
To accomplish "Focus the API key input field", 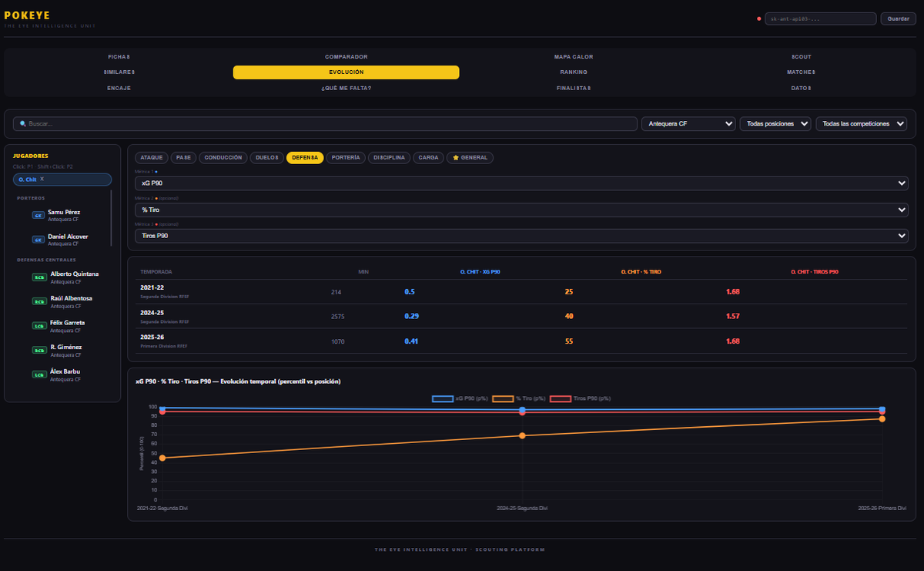I will tap(820, 18).
